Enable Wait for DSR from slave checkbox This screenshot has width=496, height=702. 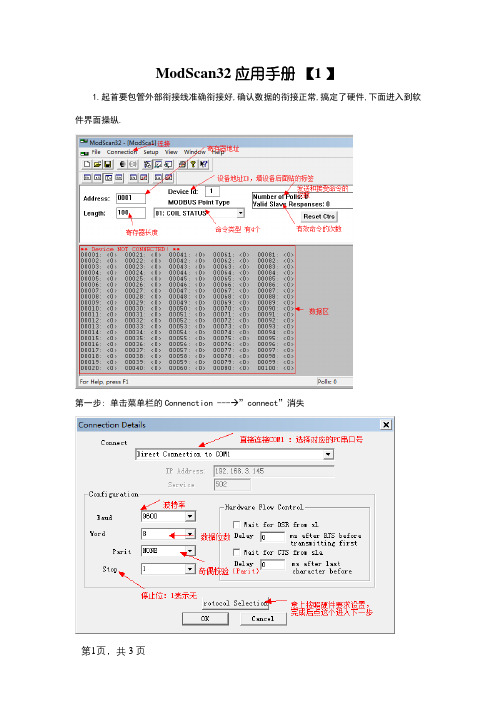(236, 524)
